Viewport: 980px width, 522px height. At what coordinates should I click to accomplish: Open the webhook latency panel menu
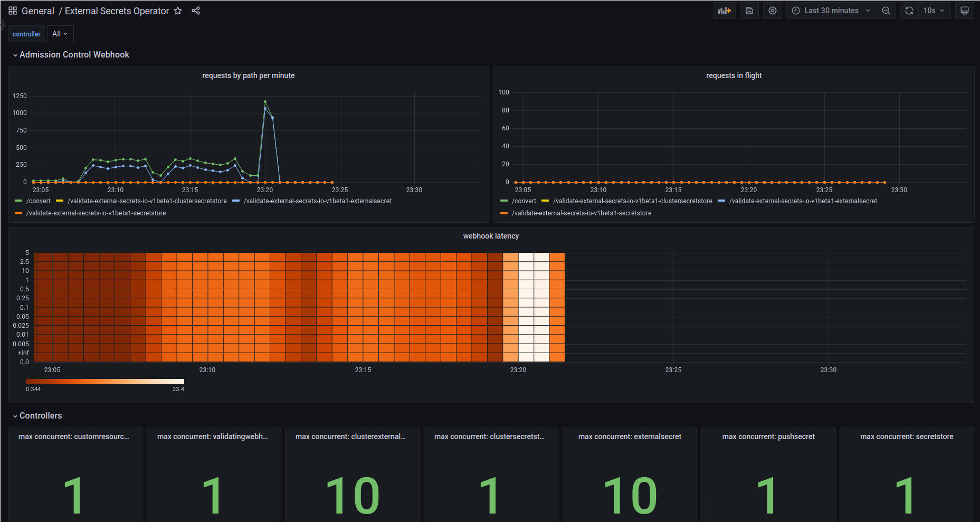click(x=491, y=236)
